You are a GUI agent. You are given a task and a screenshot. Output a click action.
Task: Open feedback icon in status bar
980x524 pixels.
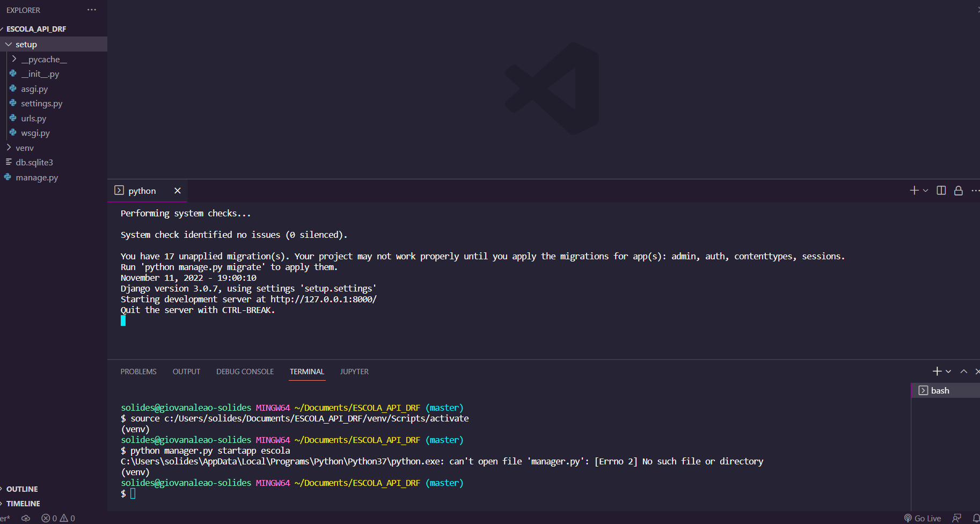point(956,518)
